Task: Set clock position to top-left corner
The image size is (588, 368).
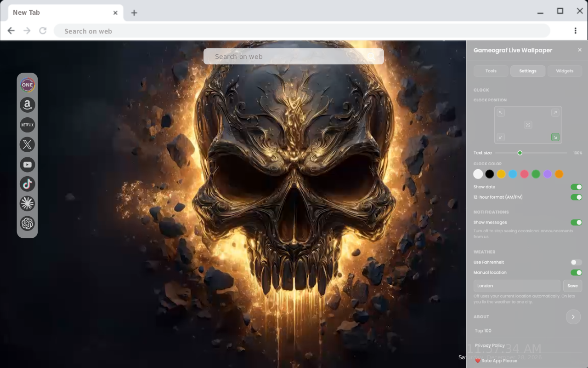Action: tap(501, 113)
